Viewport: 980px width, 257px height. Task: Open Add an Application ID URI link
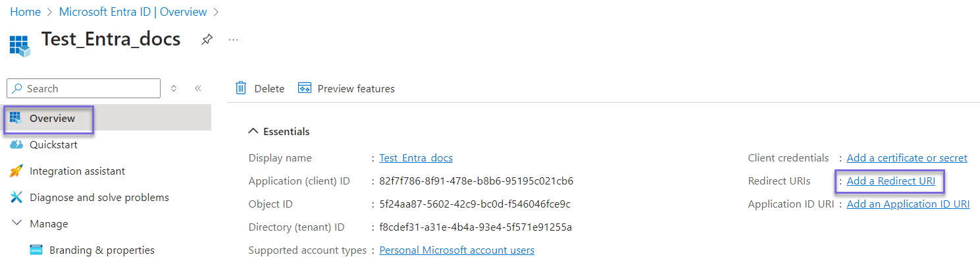(x=908, y=204)
